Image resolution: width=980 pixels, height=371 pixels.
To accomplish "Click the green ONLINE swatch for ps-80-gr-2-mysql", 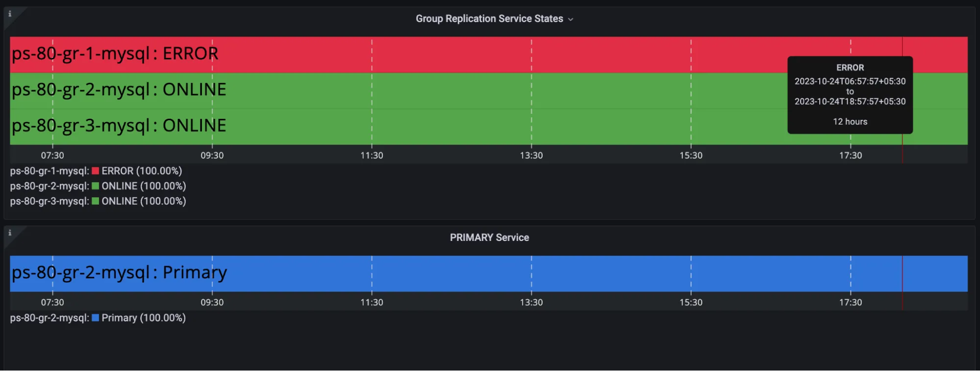I will coord(95,185).
